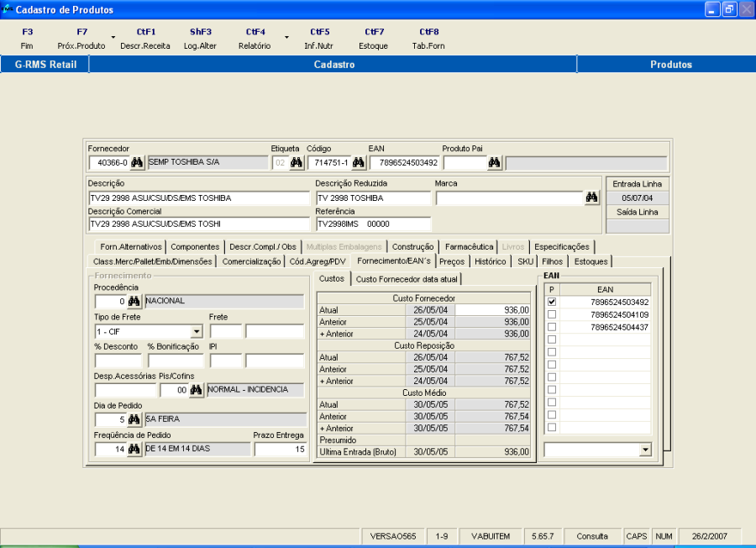Click the Descrição Reduzida field
The image size is (756, 548).
click(373, 198)
